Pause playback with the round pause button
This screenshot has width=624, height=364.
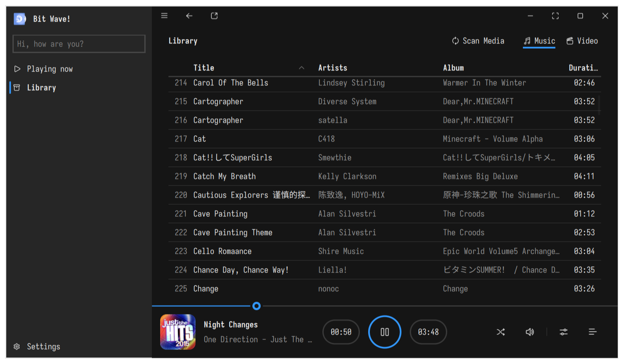[x=385, y=332]
